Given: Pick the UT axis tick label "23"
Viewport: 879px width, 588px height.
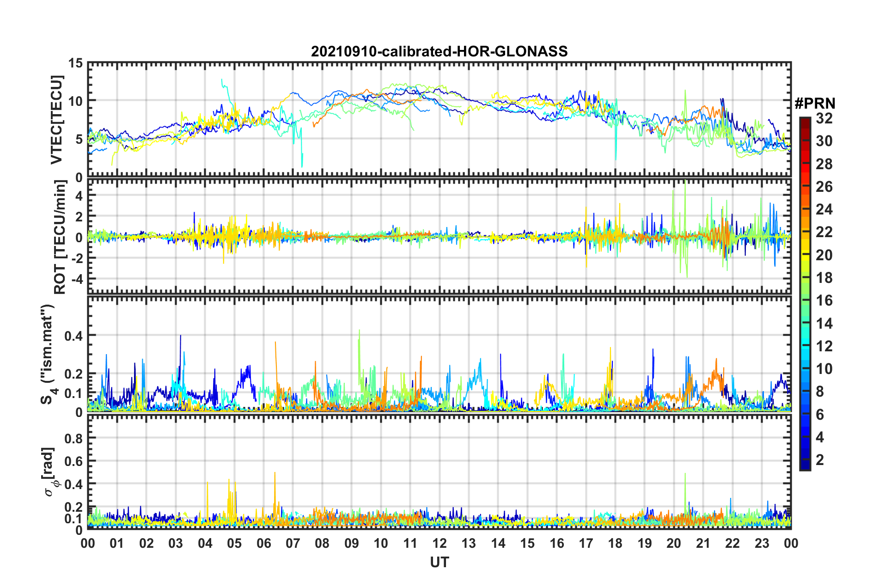Looking at the screenshot, I should [x=762, y=543].
